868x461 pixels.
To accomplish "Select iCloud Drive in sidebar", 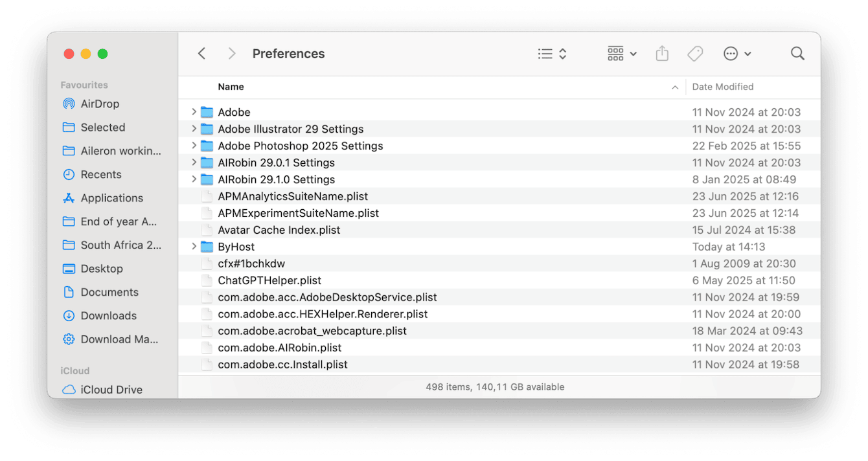I will pyautogui.click(x=111, y=390).
